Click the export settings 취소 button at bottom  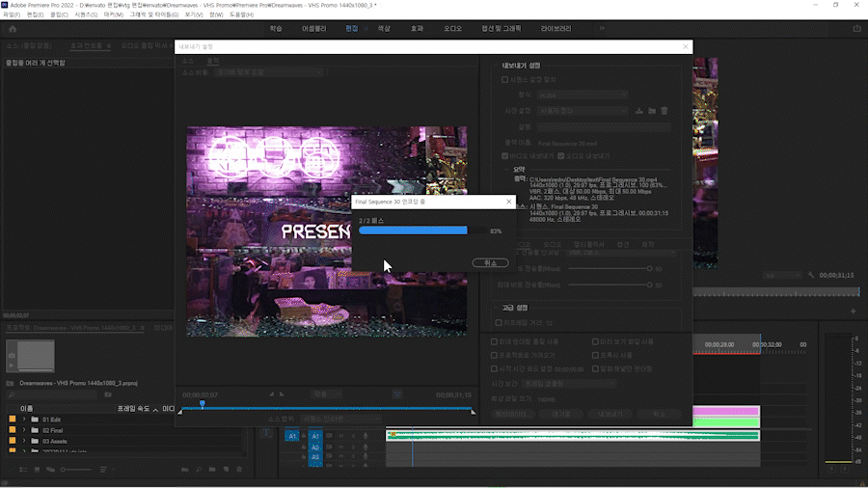click(x=659, y=414)
